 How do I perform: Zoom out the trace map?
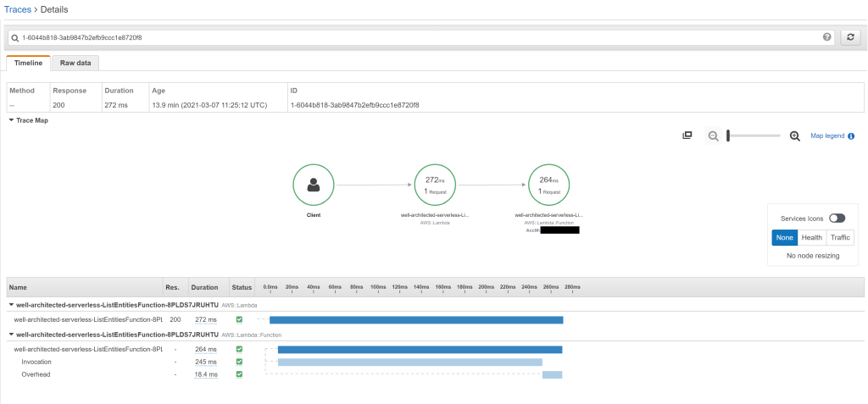click(714, 136)
